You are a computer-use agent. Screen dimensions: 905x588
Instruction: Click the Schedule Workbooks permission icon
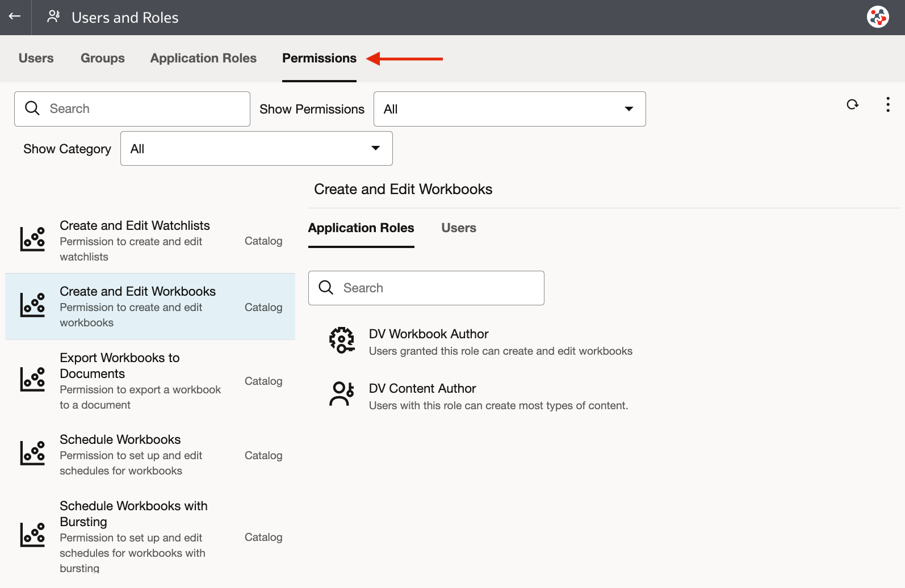click(32, 453)
